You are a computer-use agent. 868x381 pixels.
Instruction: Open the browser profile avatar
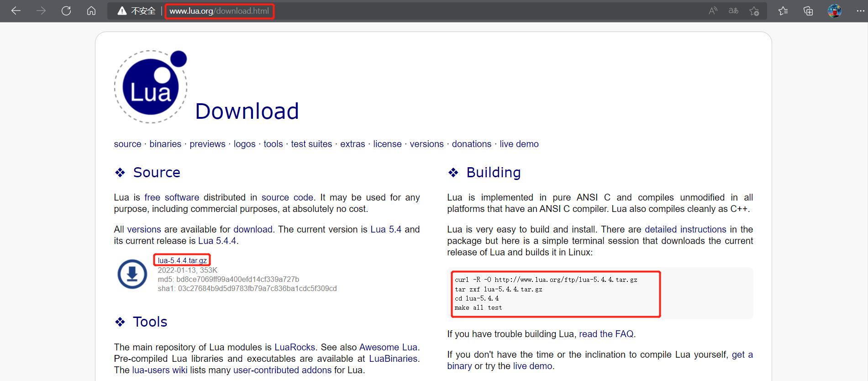[835, 11]
